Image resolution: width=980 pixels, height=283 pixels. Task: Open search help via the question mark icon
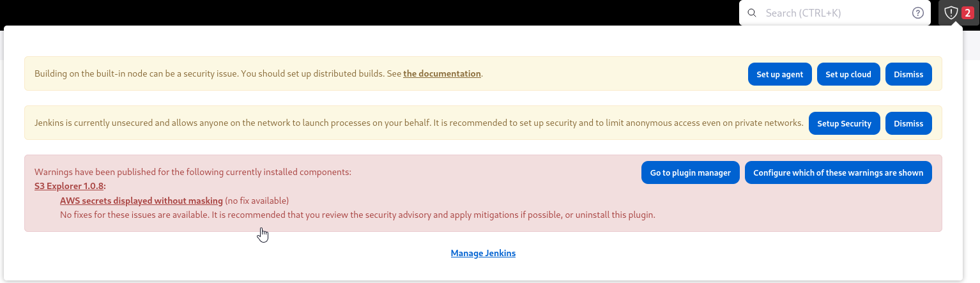(x=918, y=13)
